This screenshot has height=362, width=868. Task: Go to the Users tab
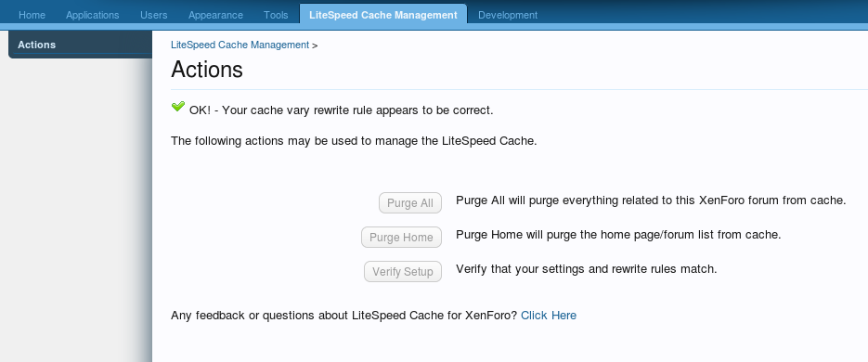coord(154,15)
